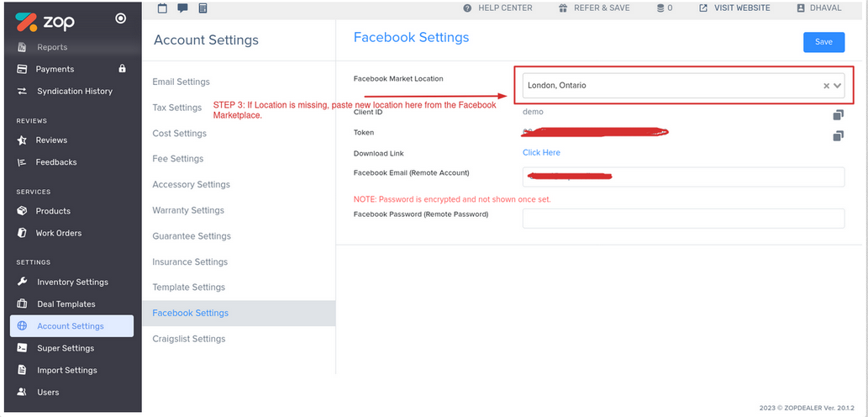This screenshot has height=417, width=868.
Task: Focus the Facebook Email input field
Action: [683, 177]
